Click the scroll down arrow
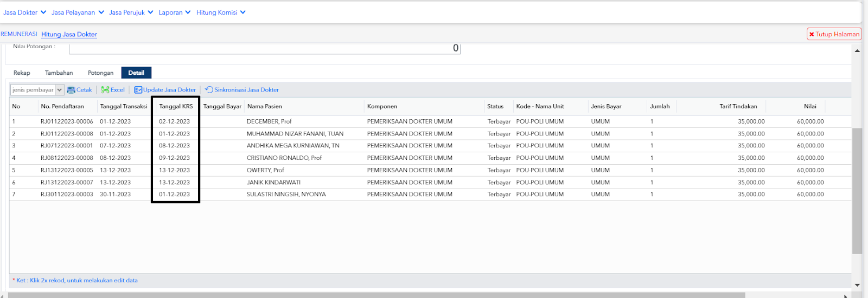The width and height of the screenshot is (868, 298). tap(857, 285)
